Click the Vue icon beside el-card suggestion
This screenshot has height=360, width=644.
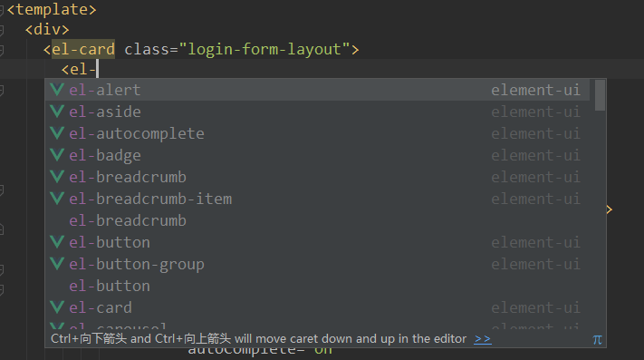[57, 307]
